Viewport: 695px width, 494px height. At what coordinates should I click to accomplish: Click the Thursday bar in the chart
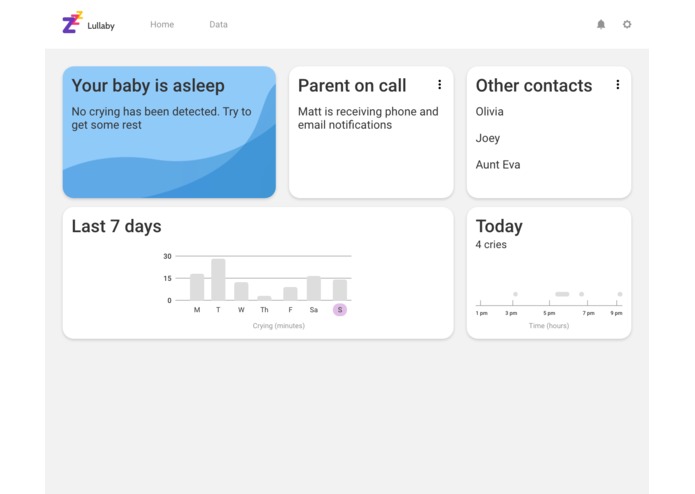(264, 298)
